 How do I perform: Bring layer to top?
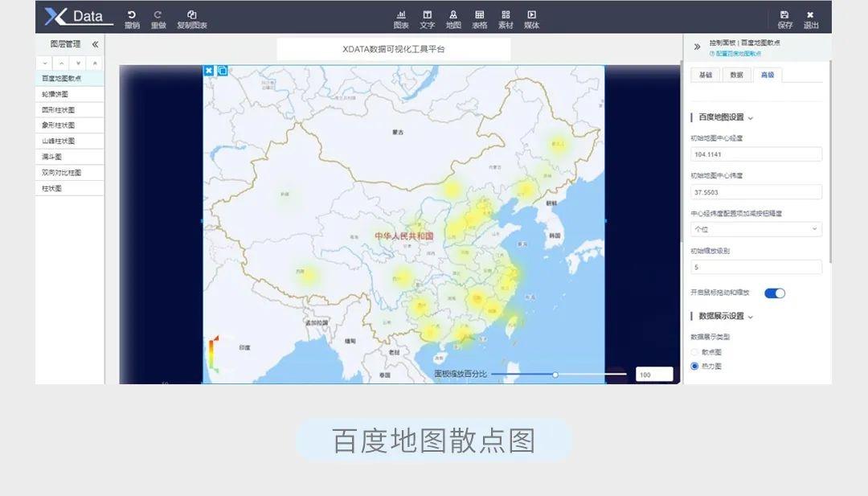pos(95,64)
